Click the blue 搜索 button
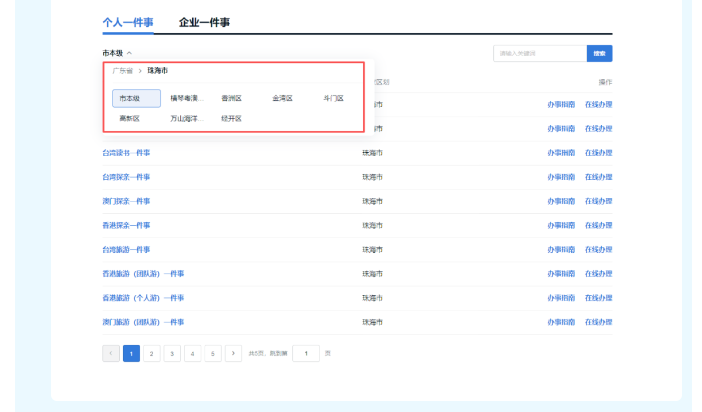Viewport: 702px width, 412px height. 599,53
